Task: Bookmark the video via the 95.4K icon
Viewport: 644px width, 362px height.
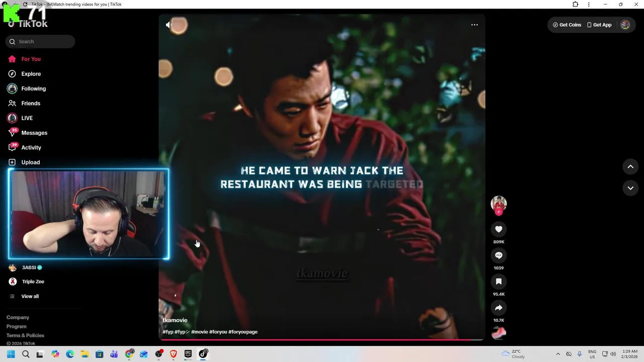Action: (x=499, y=282)
